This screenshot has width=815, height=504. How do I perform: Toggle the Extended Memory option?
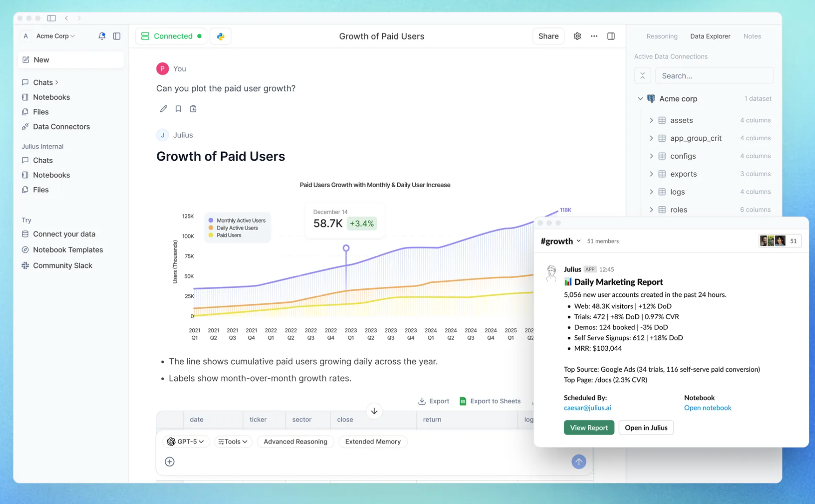coord(373,442)
